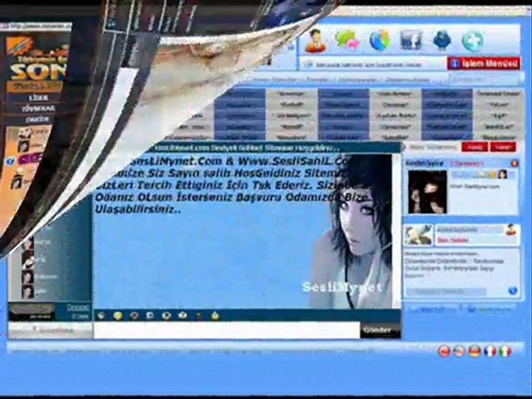Click the Facebook icon in top toolbar
The image size is (532, 399).
[411, 40]
